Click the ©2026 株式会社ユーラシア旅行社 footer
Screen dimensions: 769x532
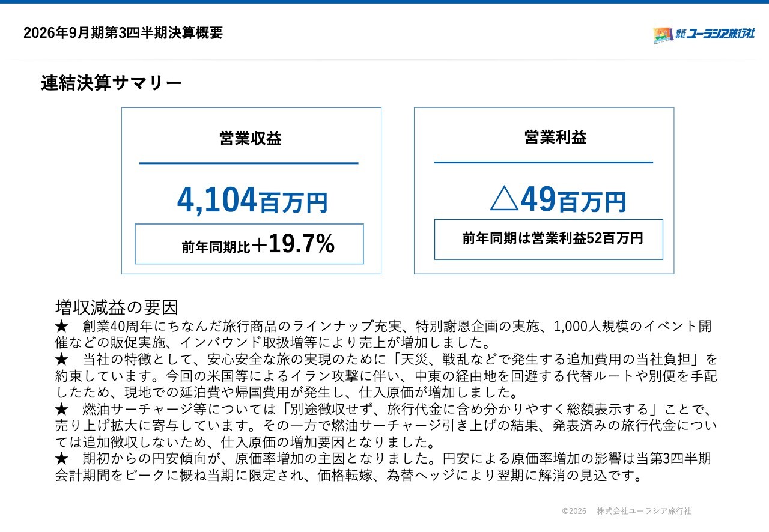click(x=627, y=511)
